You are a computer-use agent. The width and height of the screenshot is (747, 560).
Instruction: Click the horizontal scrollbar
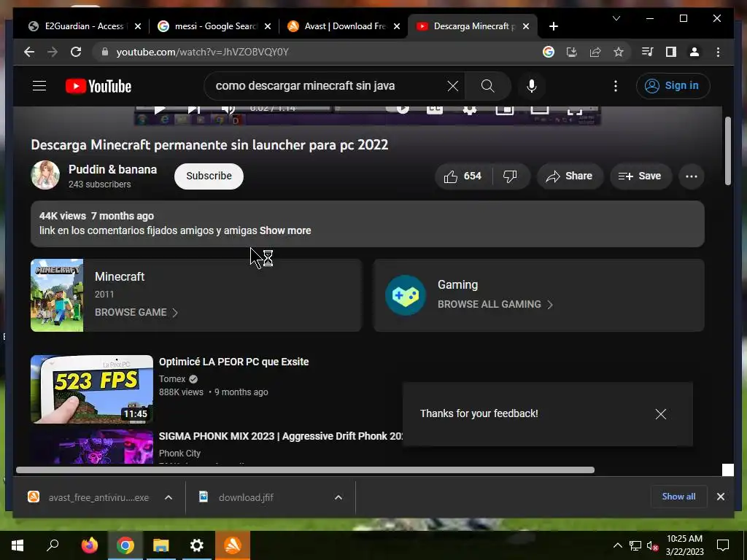click(x=306, y=470)
